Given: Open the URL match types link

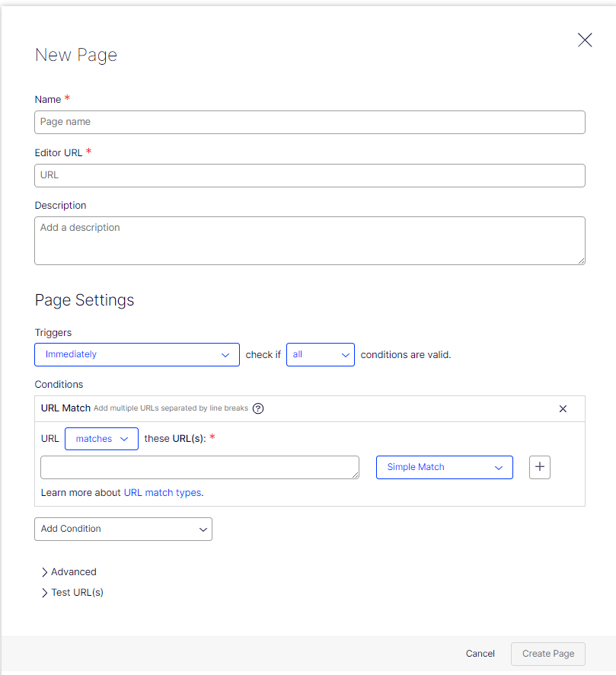Looking at the screenshot, I should pyautogui.click(x=163, y=493).
